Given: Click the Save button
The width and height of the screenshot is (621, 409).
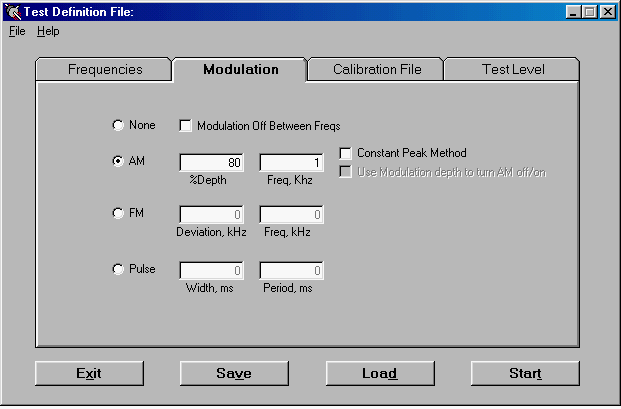Looking at the screenshot, I should click(x=234, y=373).
